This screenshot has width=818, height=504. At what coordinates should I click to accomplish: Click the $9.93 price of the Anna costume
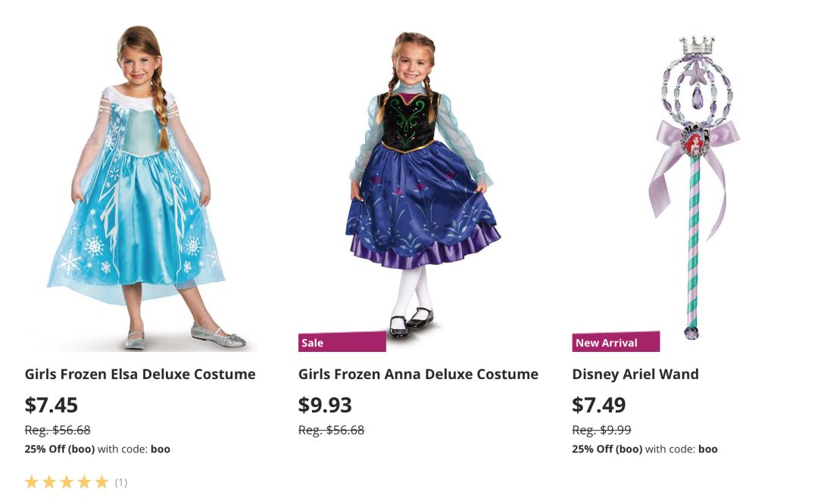[325, 405]
